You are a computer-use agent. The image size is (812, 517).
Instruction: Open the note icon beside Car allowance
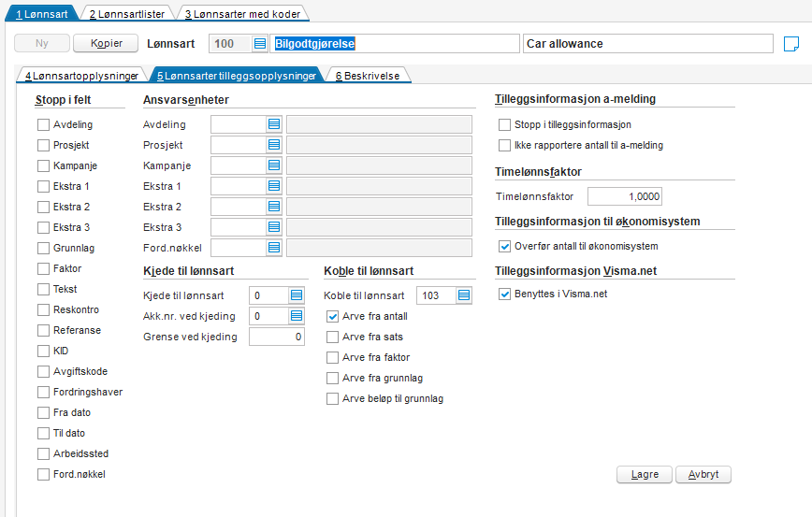click(791, 44)
